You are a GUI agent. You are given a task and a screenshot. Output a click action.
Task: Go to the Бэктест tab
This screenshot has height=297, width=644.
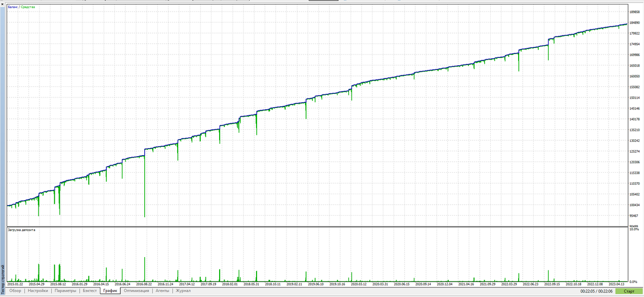(x=90, y=291)
